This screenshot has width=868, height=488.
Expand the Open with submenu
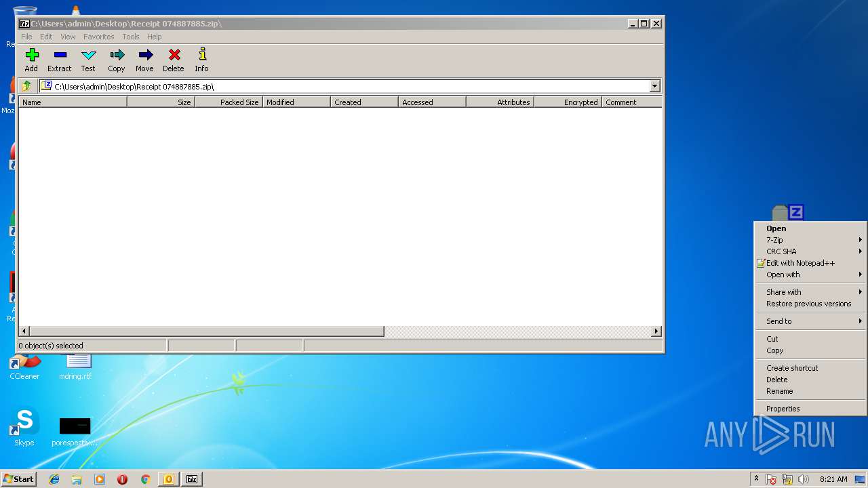click(x=810, y=274)
